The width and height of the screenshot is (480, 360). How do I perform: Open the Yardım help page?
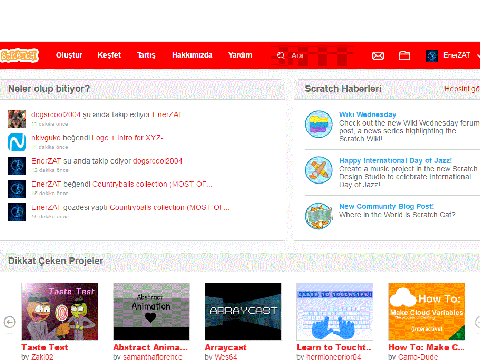(x=240, y=55)
